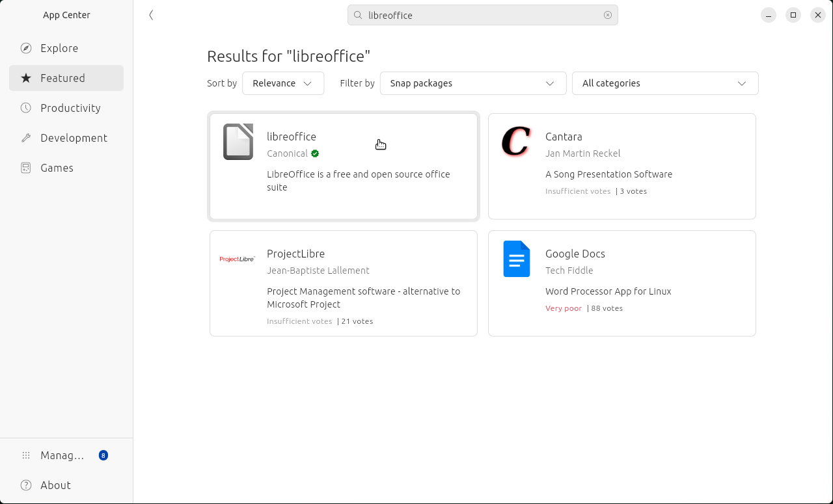The image size is (833, 504).
Task: Click the libreoffice document app icon
Action: (238, 142)
